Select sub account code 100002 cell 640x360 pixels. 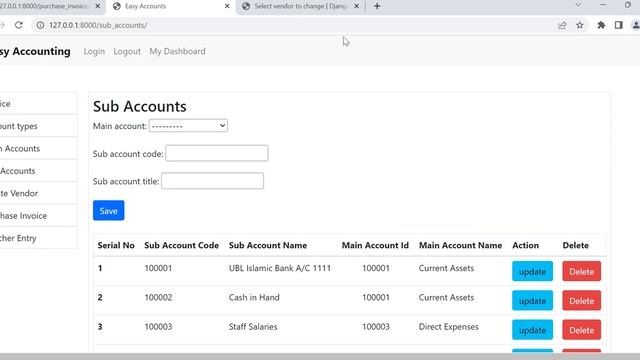(158, 298)
